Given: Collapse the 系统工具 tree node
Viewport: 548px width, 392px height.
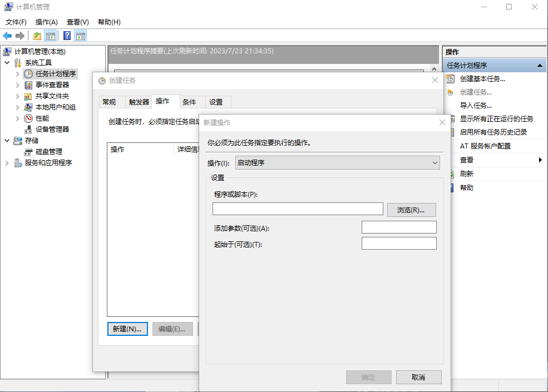Looking at the screenshot, I should pyautogui.click(x=7, y=63).
